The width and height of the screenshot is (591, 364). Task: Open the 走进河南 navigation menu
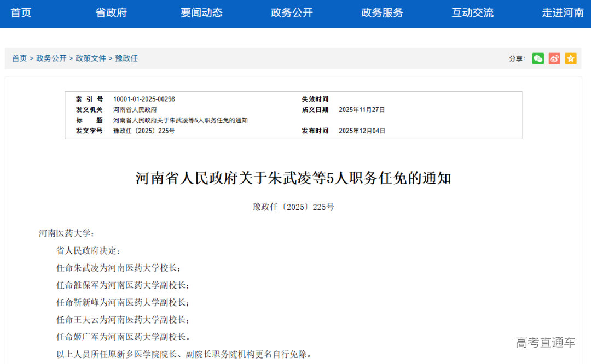pos(563,13)
